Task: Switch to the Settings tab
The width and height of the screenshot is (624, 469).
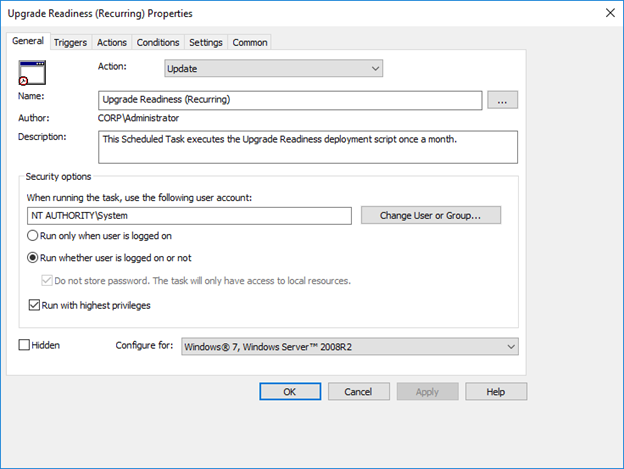Action: pos(206,42)
